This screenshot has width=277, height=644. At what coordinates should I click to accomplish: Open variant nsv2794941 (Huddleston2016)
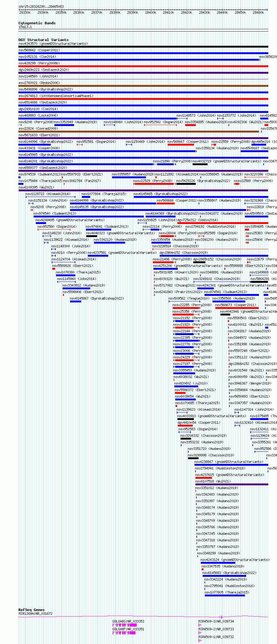pyautogui.click(x=220, y=468)
